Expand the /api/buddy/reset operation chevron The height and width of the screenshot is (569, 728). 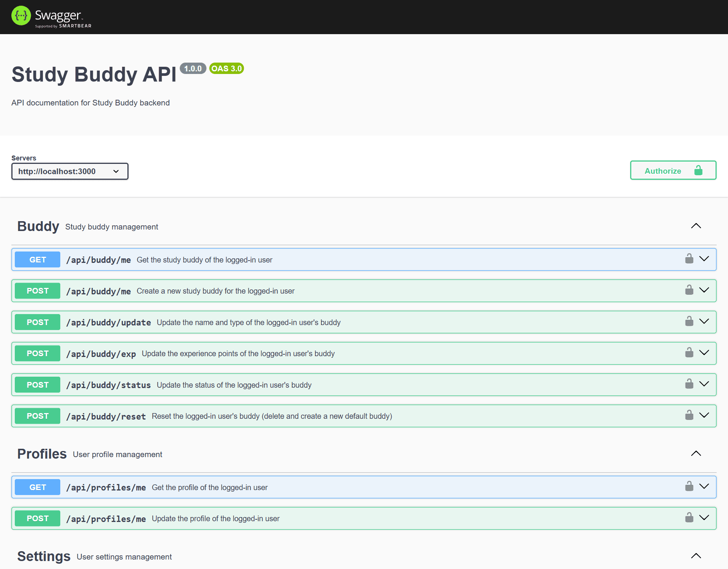tap(704, 415)
